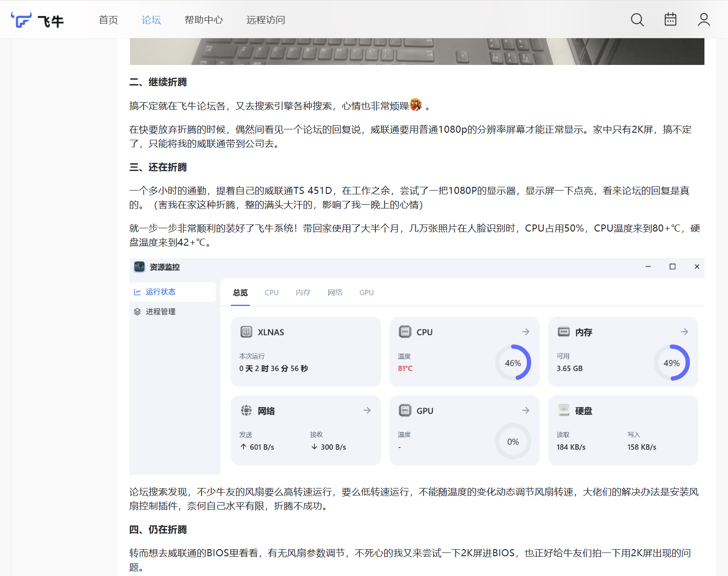Click the send rate 601 B/s
This screenshot has width=728, height=576.
(x=262, y=447)
